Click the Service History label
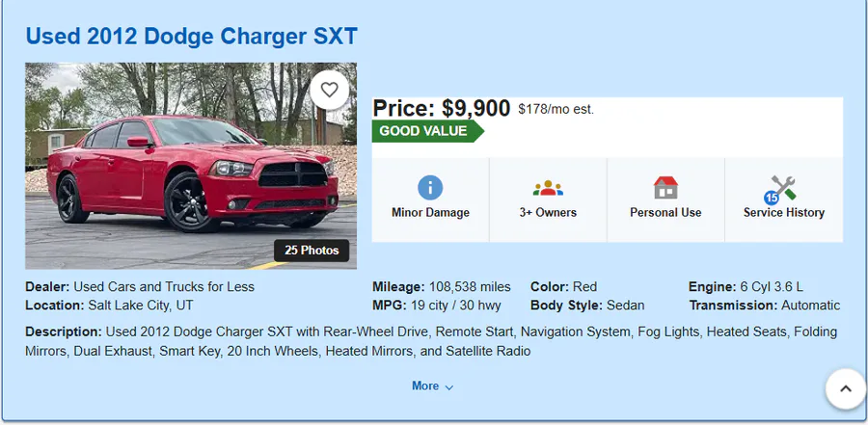 (784, 212)
